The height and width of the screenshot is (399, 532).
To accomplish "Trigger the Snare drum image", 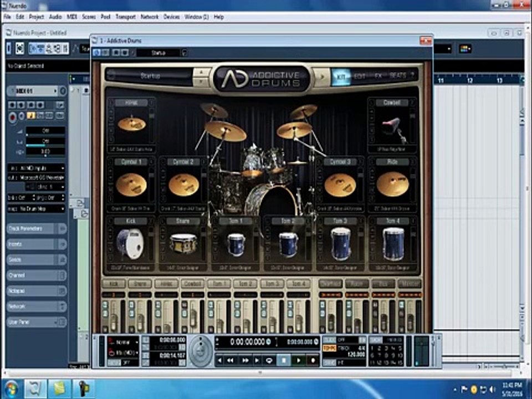I will pyautogui.click(x=183, y=243).
